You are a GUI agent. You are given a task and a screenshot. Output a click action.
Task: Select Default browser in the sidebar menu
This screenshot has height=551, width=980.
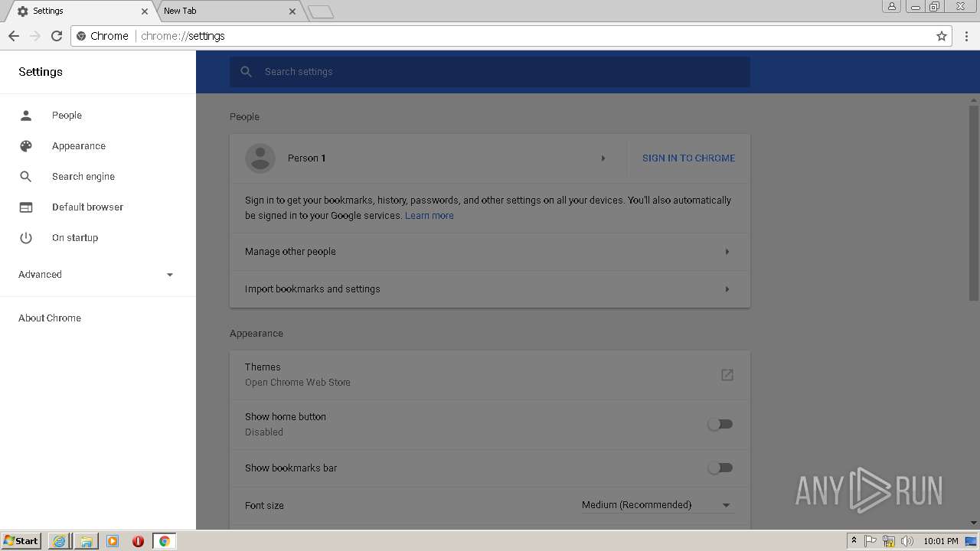(x=87, y=207)
